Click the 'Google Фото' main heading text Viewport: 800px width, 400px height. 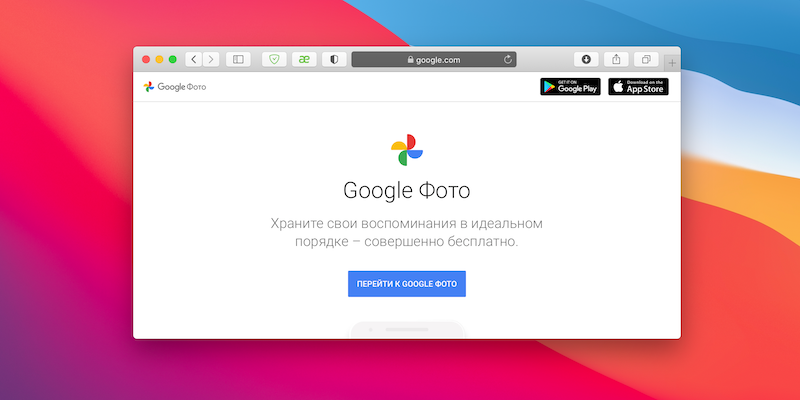[x=407, y=191]
